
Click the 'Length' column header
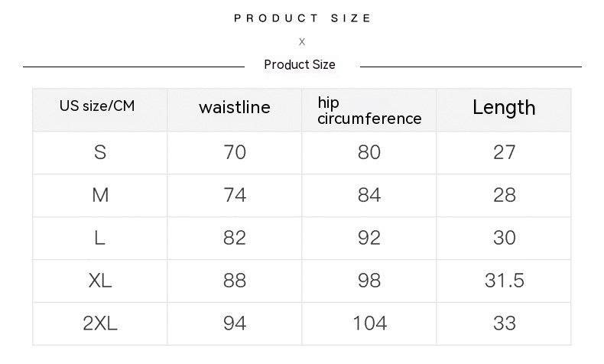pyautogui.click(x=504, y=108)
